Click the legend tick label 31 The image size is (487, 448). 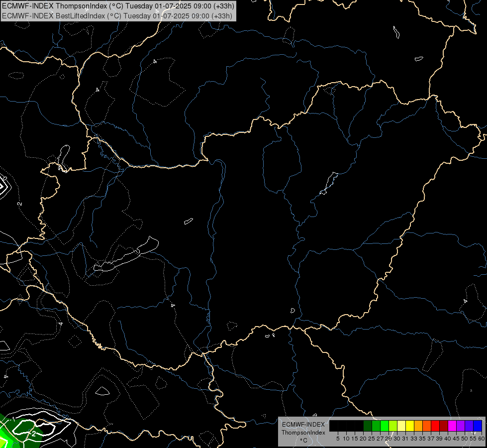click(405, 439)
